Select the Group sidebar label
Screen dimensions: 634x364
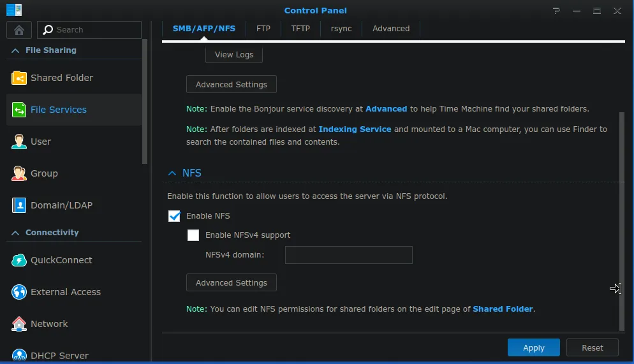[44, 173]
